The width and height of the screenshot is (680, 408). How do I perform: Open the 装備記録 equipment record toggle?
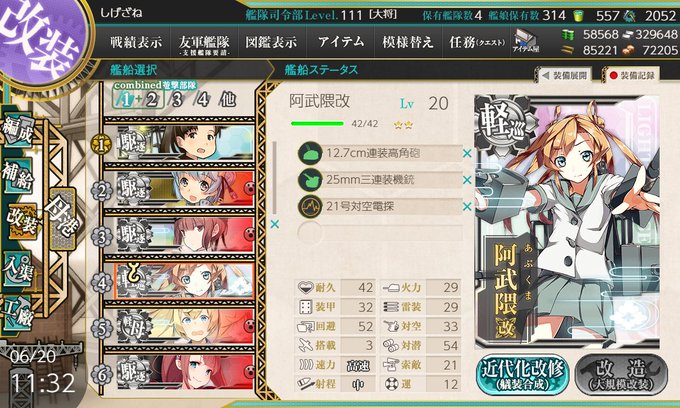[x=632, y=75]
